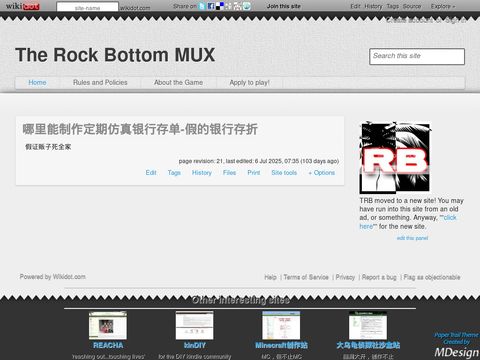Click Flag as objectionable link
Image resolution: width=480 pixels, height=360 pixels.
point(432,277)
